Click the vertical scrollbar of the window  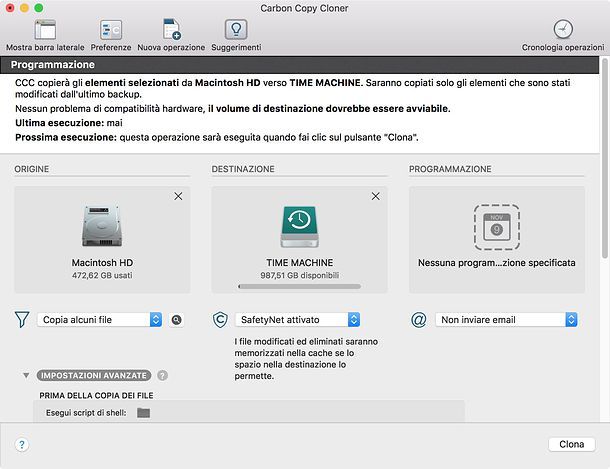click(x=605, y=158)
